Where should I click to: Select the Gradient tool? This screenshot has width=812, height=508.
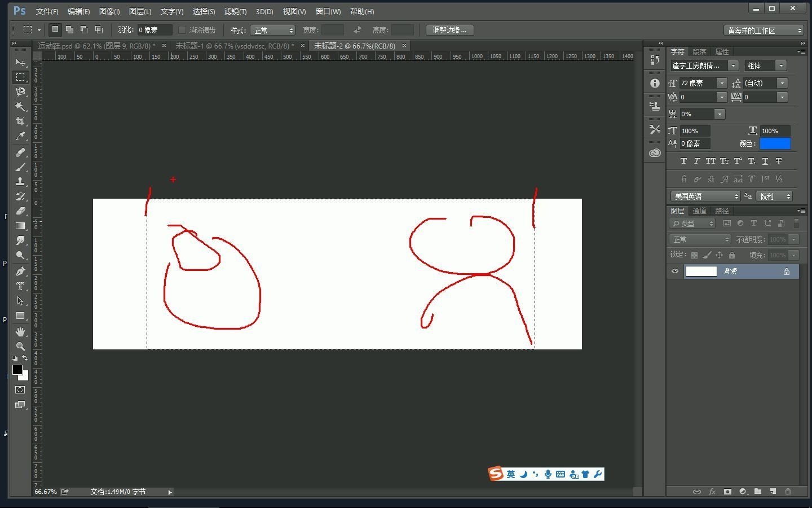click(20, 226)
